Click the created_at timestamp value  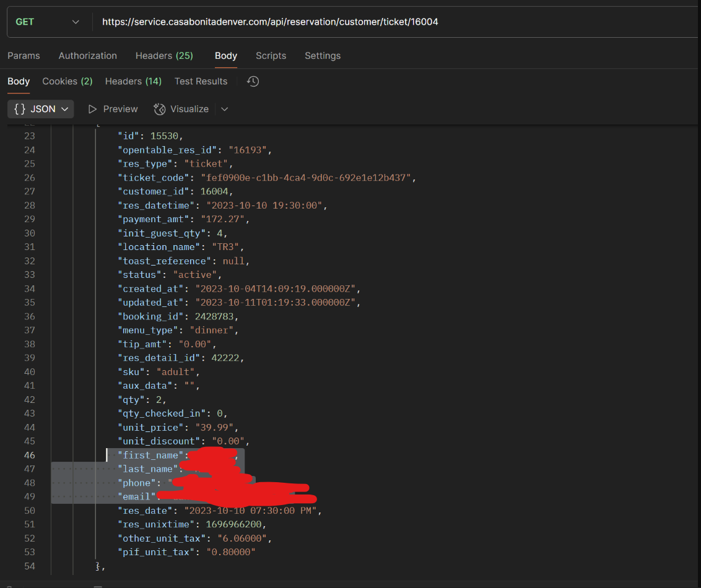[275, 288]
